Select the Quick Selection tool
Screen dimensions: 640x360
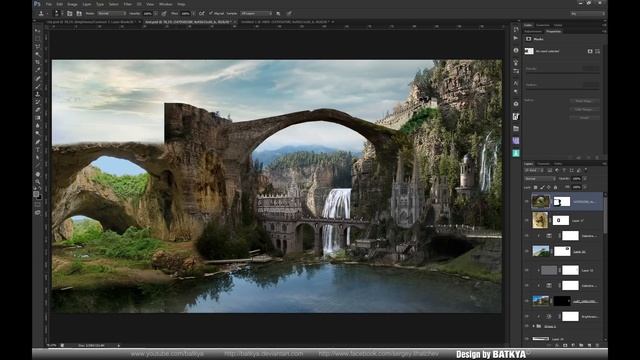[x=38, y=54]
